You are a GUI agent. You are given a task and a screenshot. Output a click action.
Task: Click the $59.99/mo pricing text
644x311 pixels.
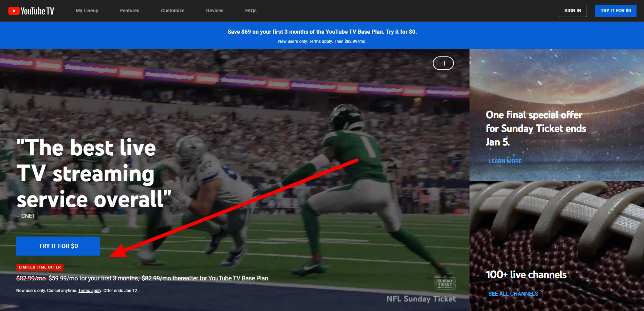(x=94, y=278)
